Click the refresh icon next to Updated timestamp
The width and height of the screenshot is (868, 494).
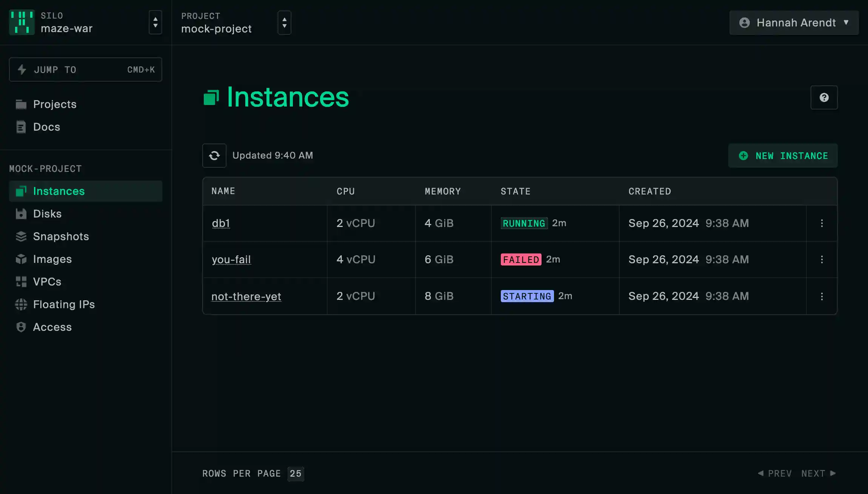[x=214, y=155]
